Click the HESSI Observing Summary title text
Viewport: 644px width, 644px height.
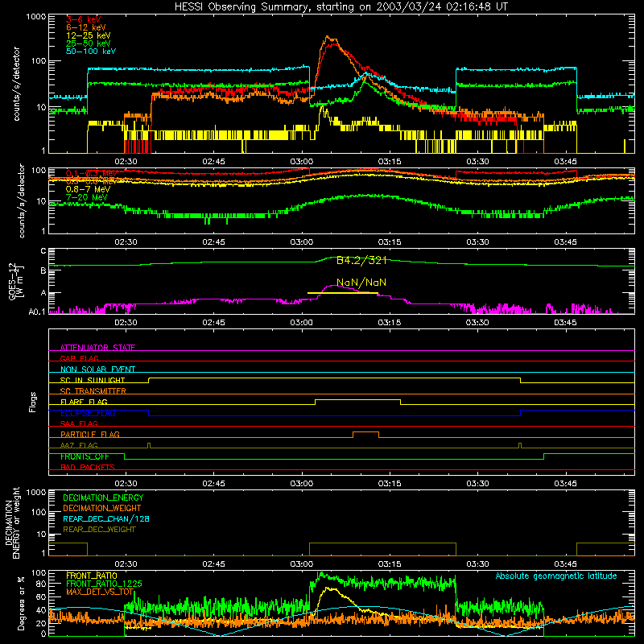click(341, 7)
